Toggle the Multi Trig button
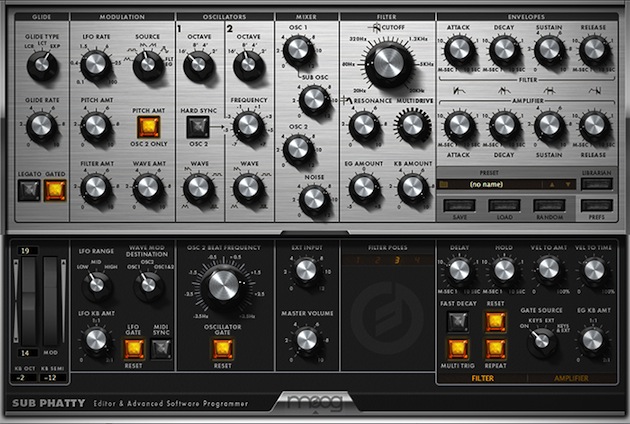 [458, 349]
